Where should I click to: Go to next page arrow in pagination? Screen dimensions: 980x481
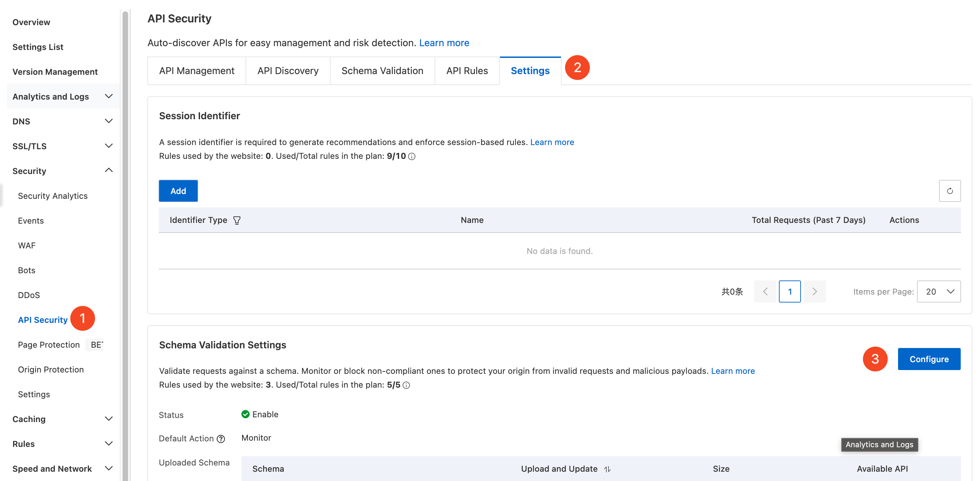814,291
